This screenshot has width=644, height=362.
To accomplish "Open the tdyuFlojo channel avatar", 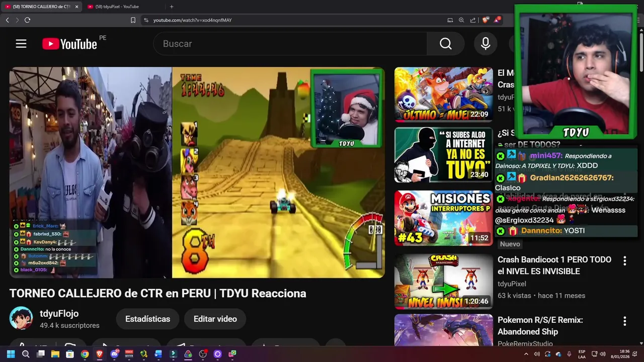I will click(x=21, y=319).
